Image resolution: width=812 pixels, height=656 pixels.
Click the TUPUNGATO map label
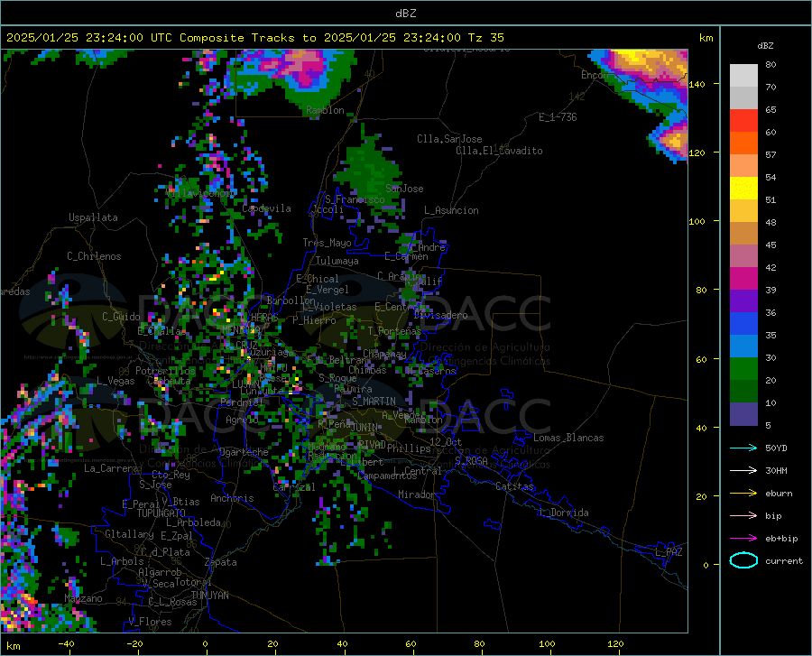(161, 513)
